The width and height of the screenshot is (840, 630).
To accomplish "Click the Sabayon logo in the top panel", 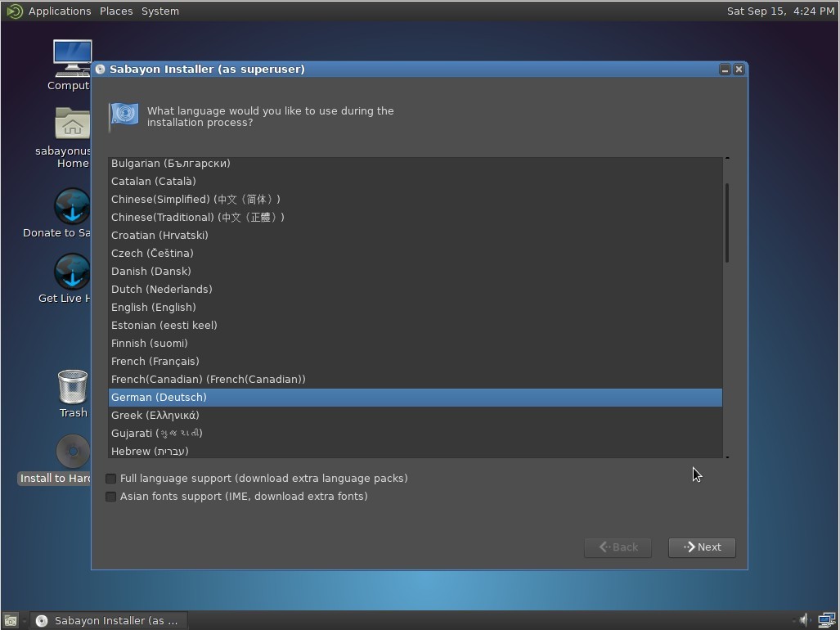I will pyautogui.click(x=15, y=11).
